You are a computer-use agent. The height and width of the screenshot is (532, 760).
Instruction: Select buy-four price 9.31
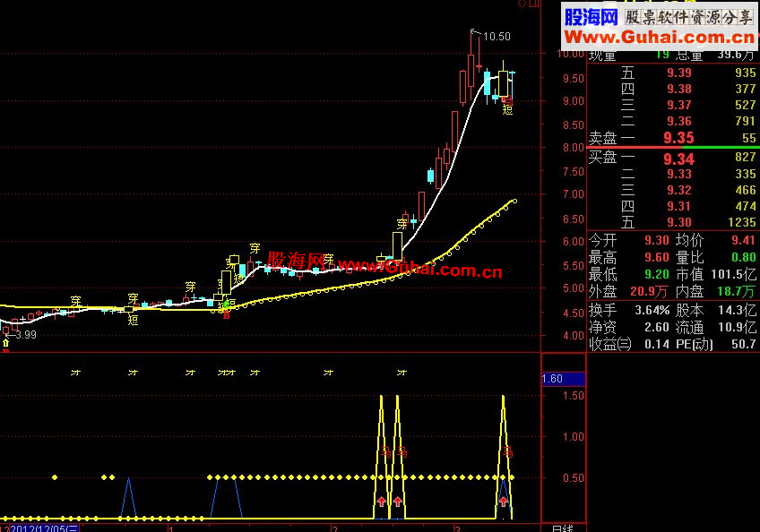coord(679,206)
